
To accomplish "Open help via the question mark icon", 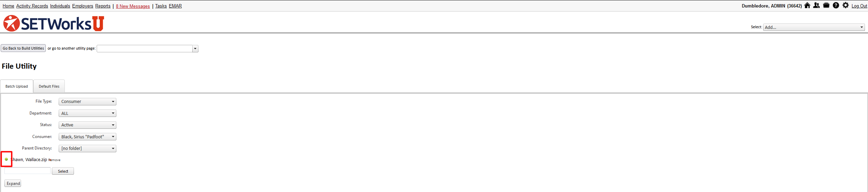I will (836, 5).
